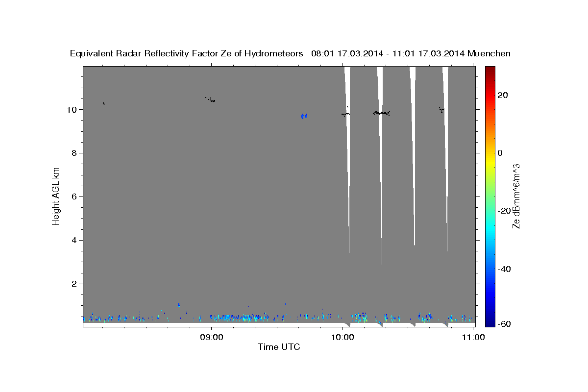
Task: Click the 'Time UTC' axis label
Action: point(279,347)
